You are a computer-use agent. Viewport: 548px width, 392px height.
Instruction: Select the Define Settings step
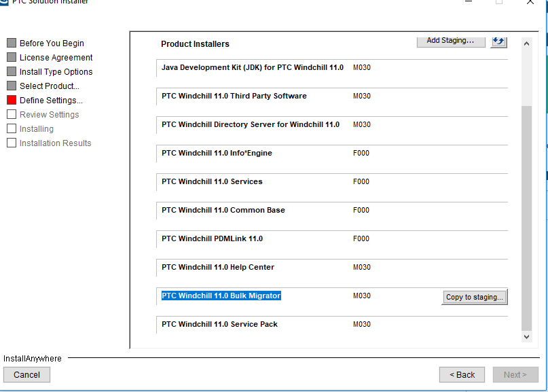[x=49, y=100]
